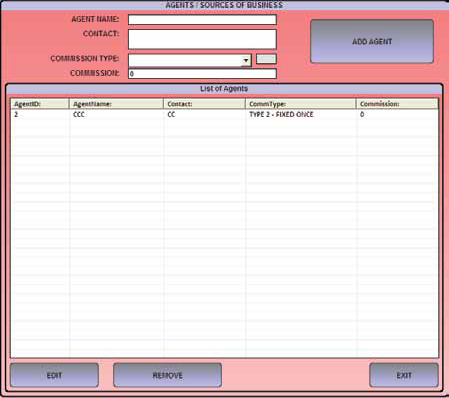Focus the AGENT NAME input field
The image size is (449, 398).
tap(202, 20)
